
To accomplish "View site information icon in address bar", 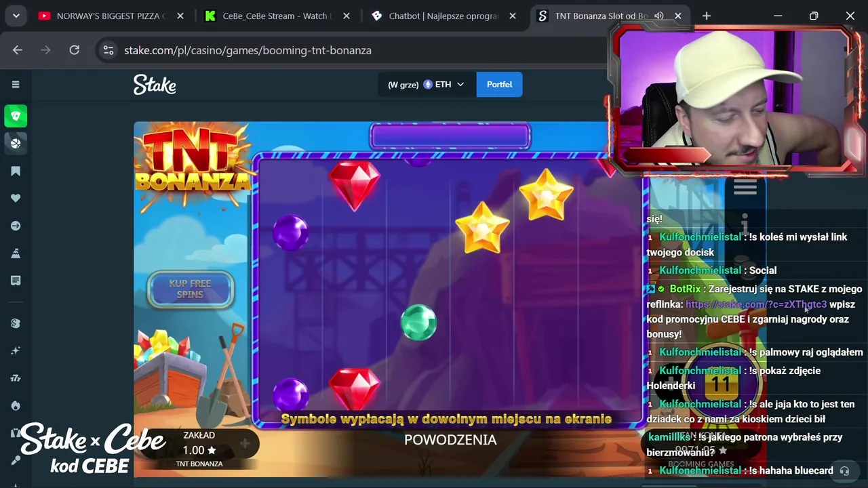I will pyautogui.click(x=108, y=50).
